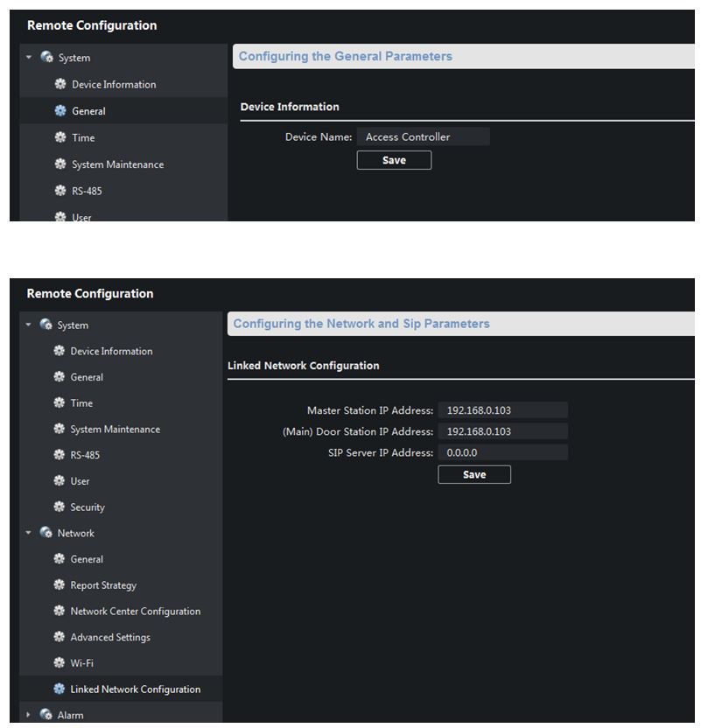Click the gear icon beside Security
Image resolution: width=701 pixels, height=728 pixels.
pyautogui.click(x=60, y=507)
